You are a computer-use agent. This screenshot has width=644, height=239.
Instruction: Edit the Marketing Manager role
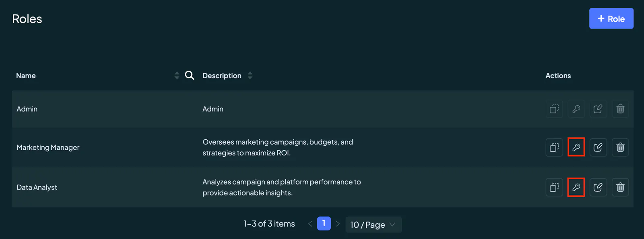coord(598,147)
